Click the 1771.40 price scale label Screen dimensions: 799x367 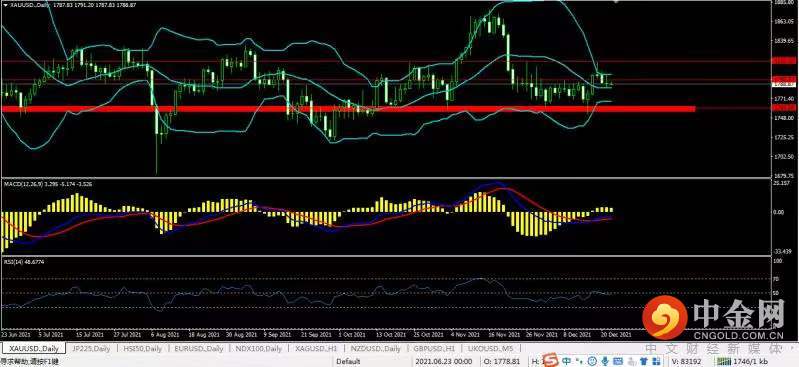[x=785, y=98]
